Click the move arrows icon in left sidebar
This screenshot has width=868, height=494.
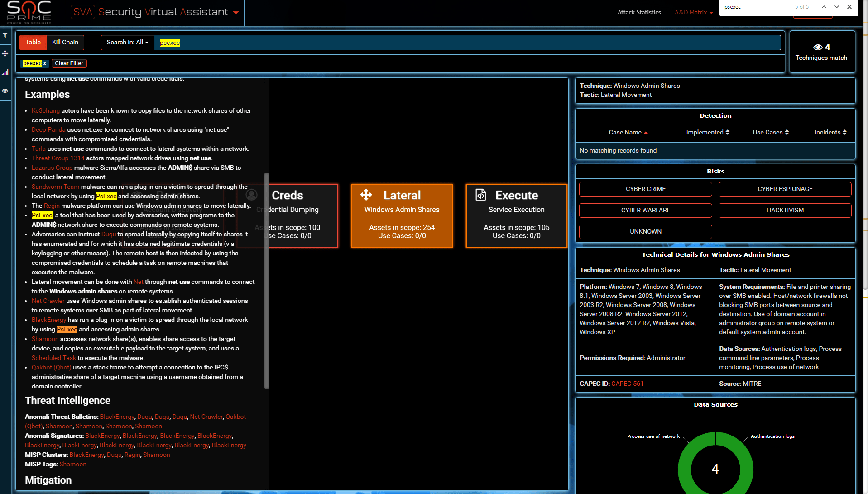point(5,53)
